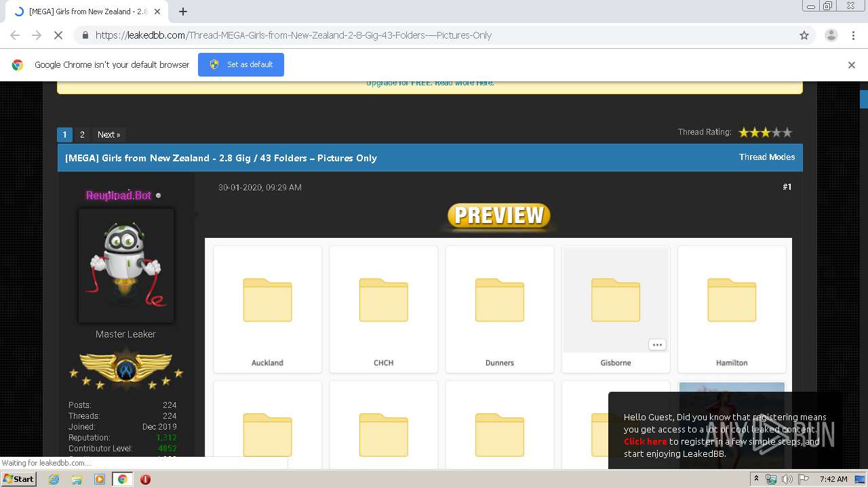Screen dimensions: 868x488
Task: Open Internet Explorer from the taskbar
Action: point(54,479)
